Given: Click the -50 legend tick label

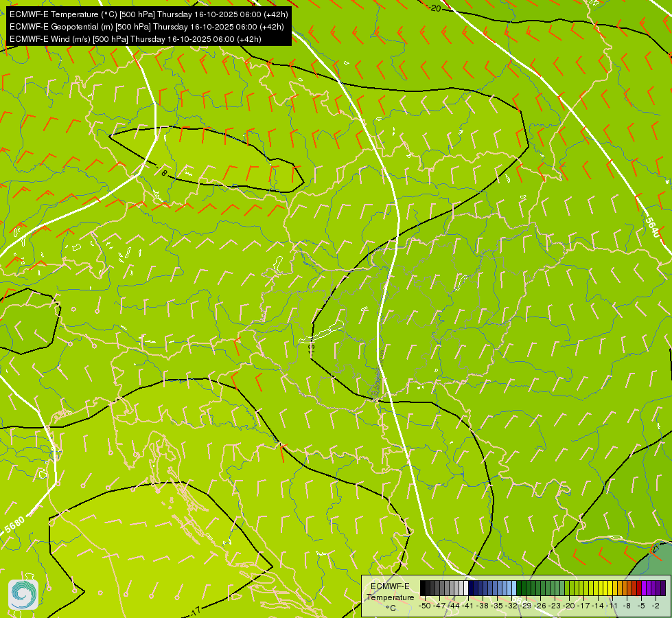Looking at the screenshot, I should point(425,606).
